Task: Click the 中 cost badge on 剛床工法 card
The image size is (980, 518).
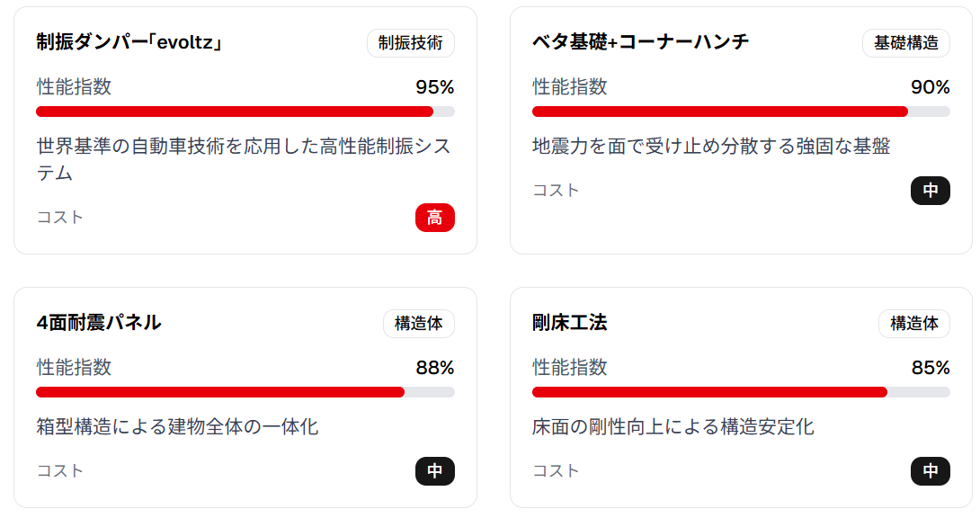Action: click(931, 470)
